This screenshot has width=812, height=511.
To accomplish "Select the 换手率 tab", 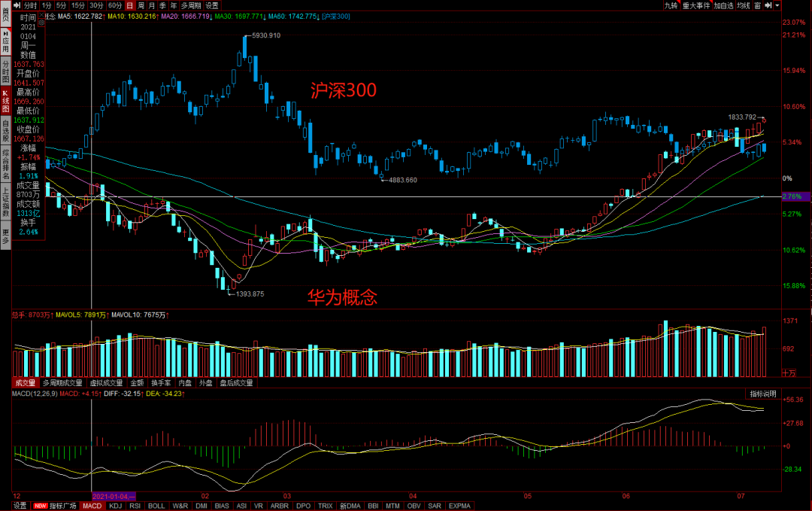I will tap(161, 382).
